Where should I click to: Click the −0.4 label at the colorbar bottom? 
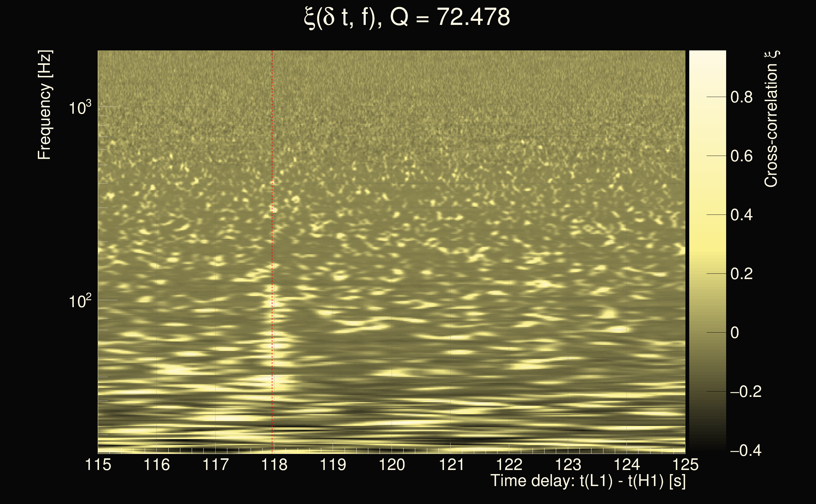(x=746, y=451)
